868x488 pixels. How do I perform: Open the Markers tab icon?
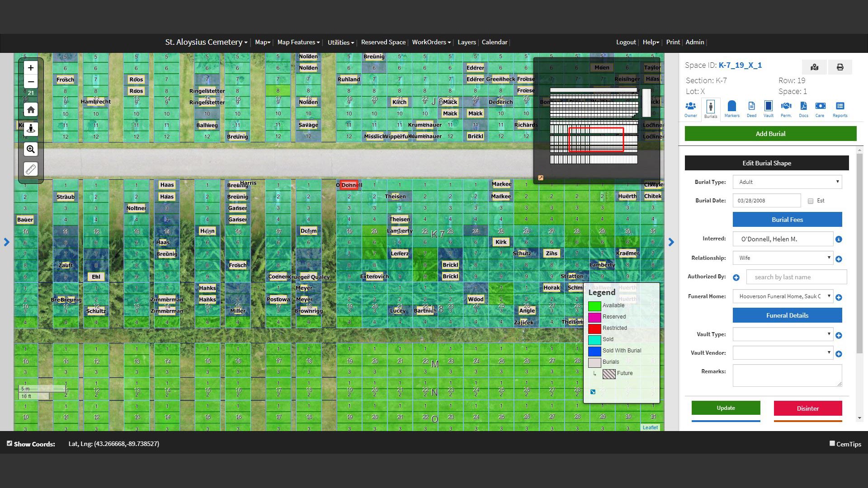point(732,109)
